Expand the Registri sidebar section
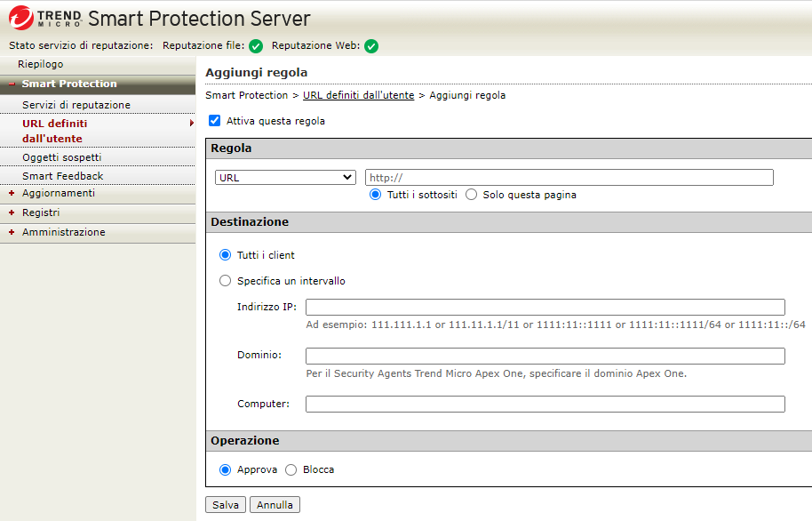The width and height of the screenshot is (812, 521). coord(40,212)
